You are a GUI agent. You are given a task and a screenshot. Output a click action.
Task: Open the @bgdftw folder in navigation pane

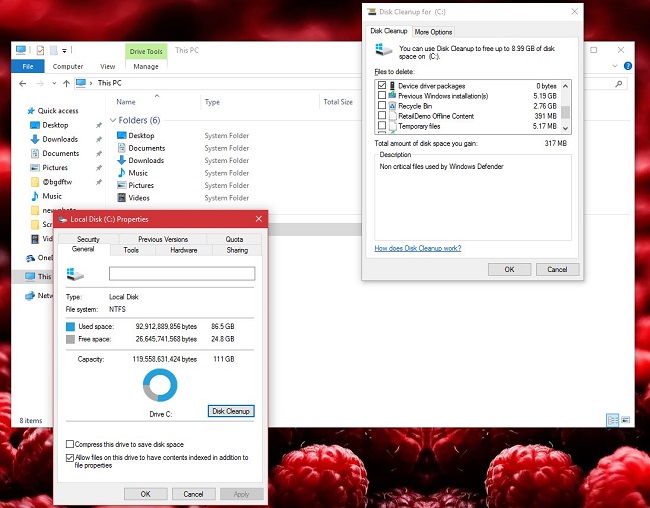pyautogui.click(x=57, y=182)
